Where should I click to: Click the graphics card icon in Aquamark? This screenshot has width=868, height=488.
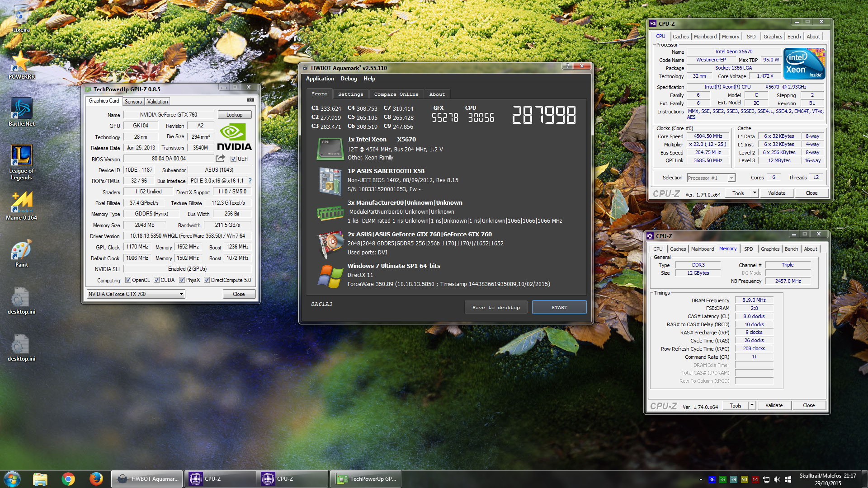pos(330,244)
